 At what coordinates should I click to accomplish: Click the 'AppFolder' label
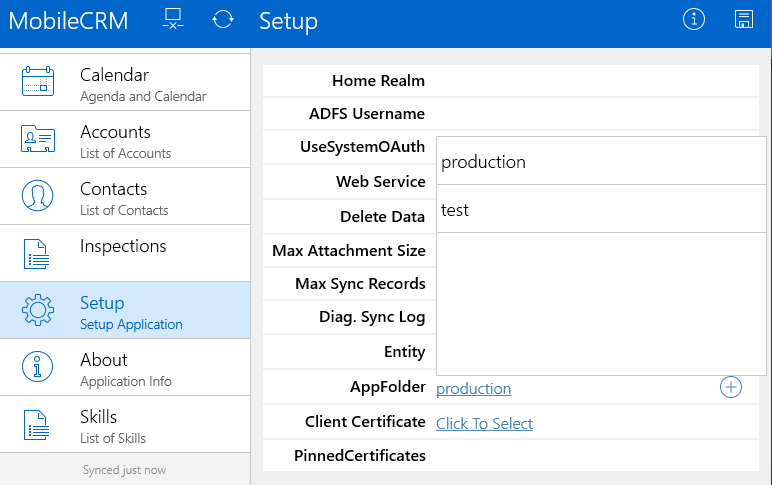pos(387,387)
